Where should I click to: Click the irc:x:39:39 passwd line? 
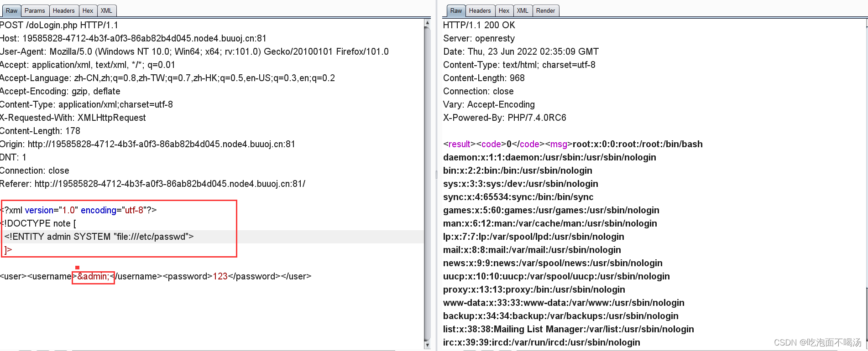point(541,342)
